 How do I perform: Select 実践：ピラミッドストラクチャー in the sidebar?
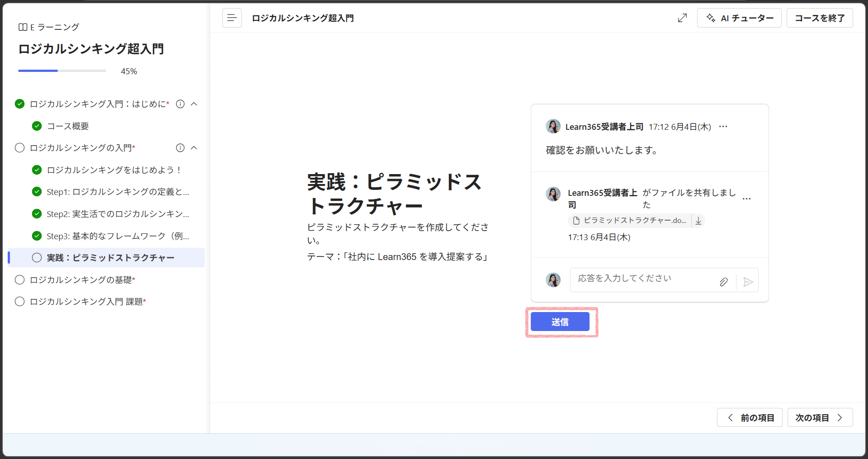pyautogui.click(x=107, y=258)
